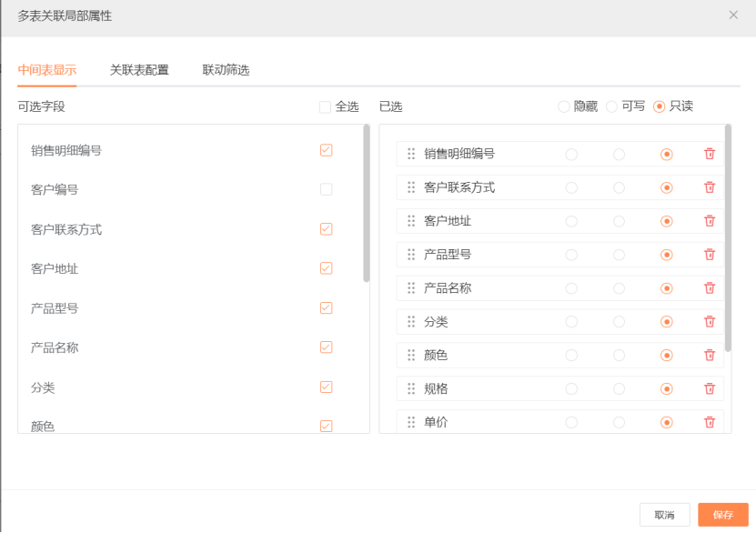Toggle the 全选 select-all checkbox
756x533 pixels.
(x=326, y=107)
